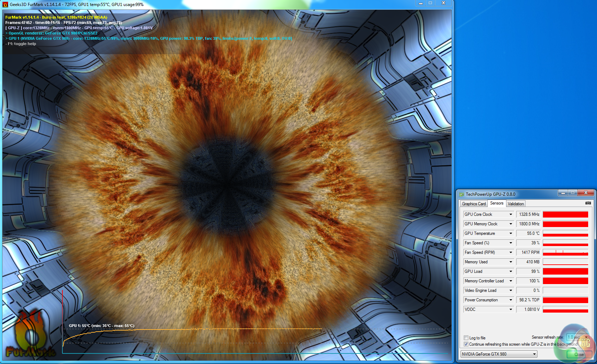Click the GPU Load history graph
This screenshot has width=597, height=364.
[565, 271]
